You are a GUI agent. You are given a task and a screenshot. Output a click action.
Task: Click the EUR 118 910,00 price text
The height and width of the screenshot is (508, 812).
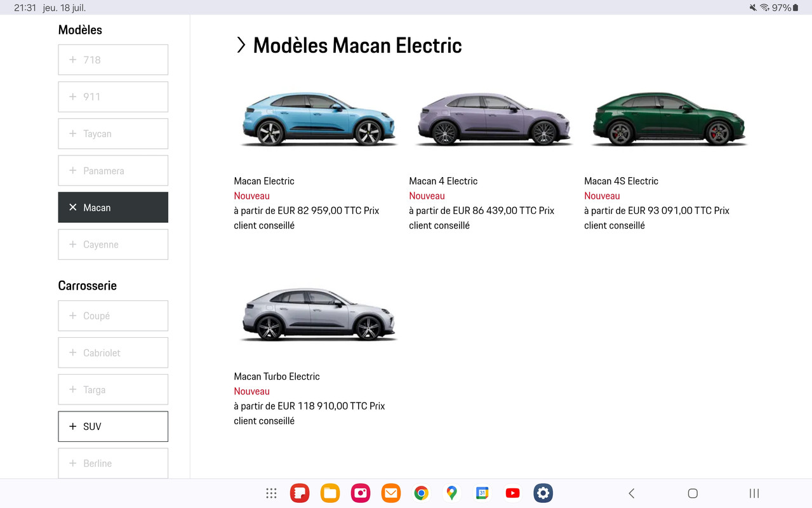point(313,406)
